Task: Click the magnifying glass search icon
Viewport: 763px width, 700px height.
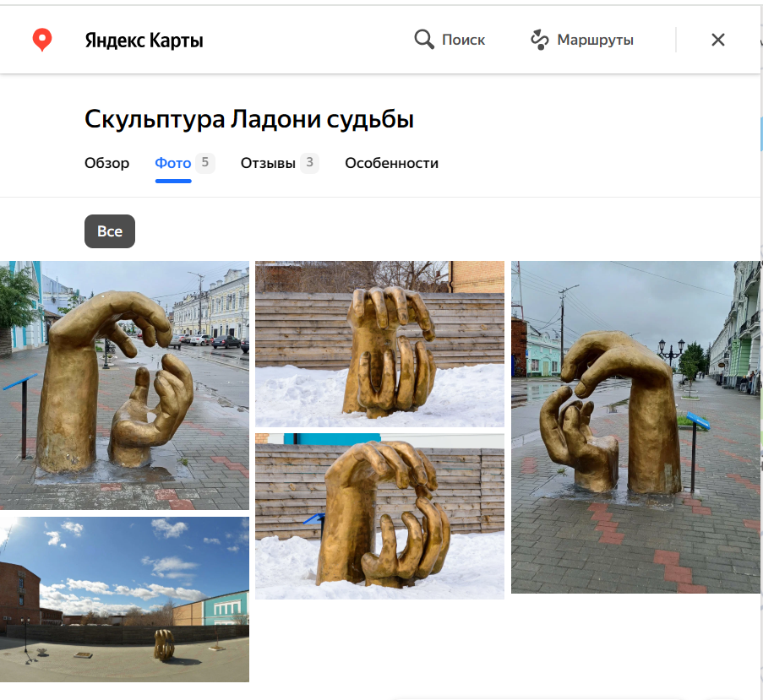Action: [424, 40]
